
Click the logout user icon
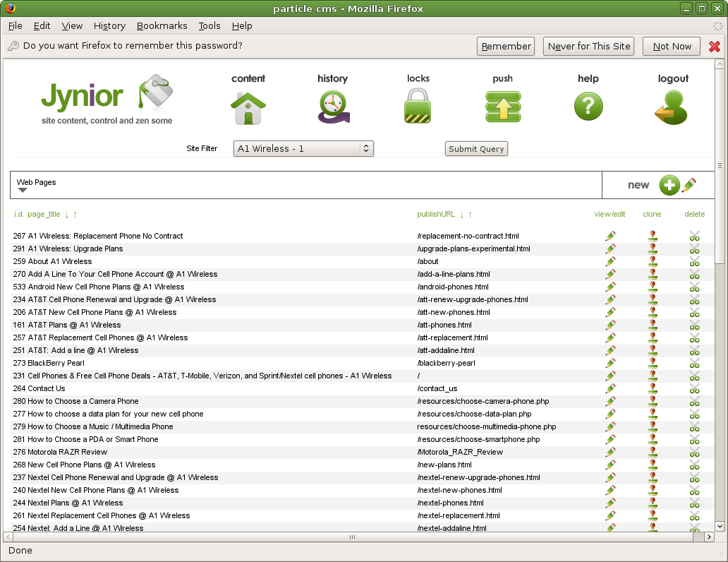click(672, 107)
